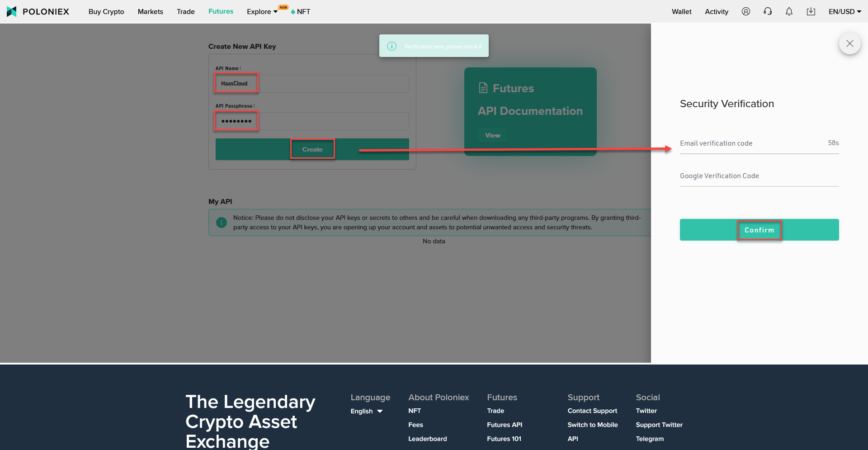This screenshot has width=868, height=450.
Task: Click the info icon in the API notice
Action: click(222, 223)
